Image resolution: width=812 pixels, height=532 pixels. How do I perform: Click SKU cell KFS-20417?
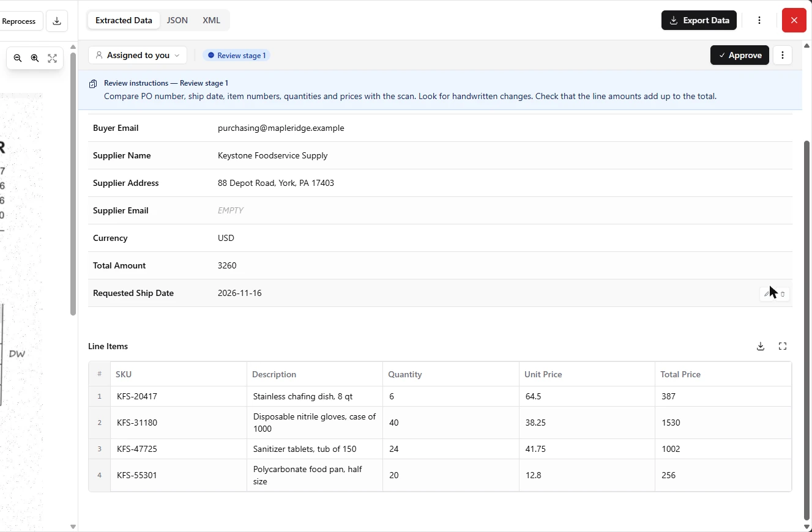[179, 396]
